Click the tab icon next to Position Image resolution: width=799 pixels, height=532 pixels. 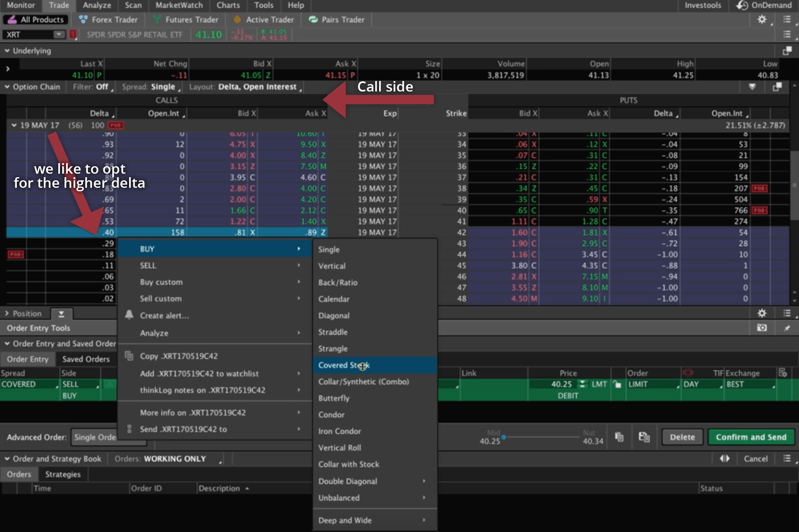[61, 314]
